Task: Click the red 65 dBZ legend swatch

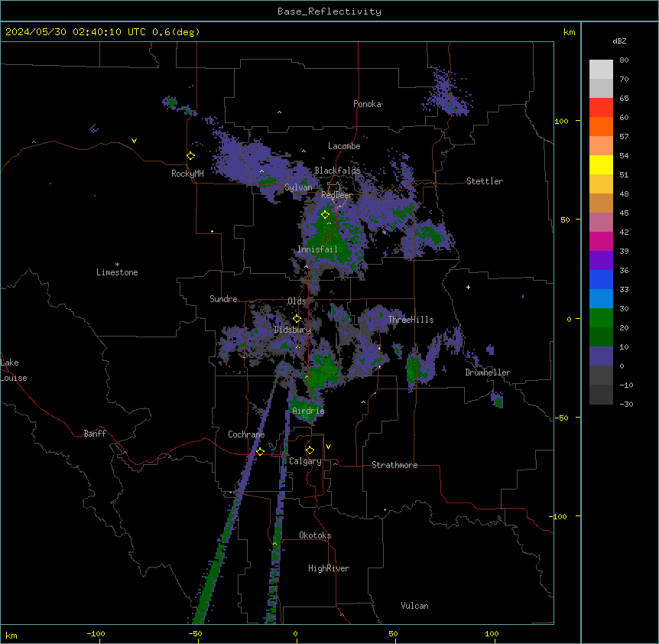Action: (601, 108)
